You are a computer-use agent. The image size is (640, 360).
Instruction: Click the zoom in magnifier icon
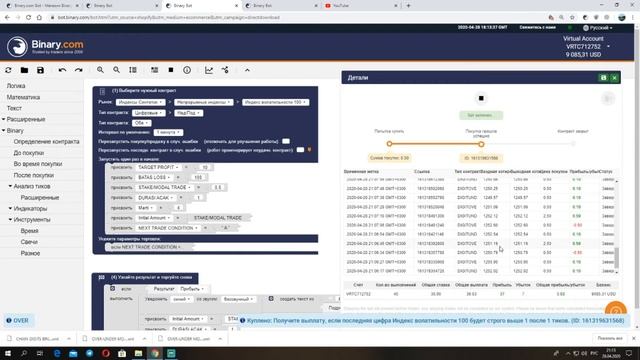pyautogui.click(x=100, y=70)
